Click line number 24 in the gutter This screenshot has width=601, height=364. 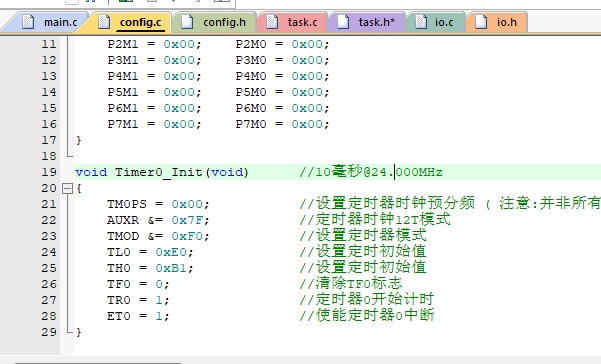49,253
